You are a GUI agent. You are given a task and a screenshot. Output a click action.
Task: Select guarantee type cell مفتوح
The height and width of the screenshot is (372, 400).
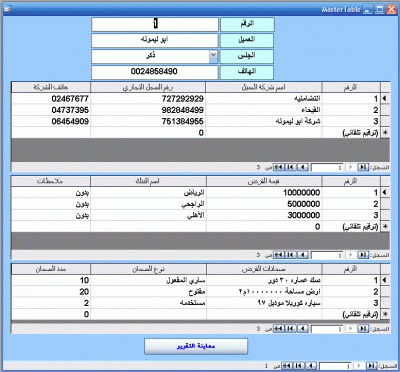click(148, 291)
